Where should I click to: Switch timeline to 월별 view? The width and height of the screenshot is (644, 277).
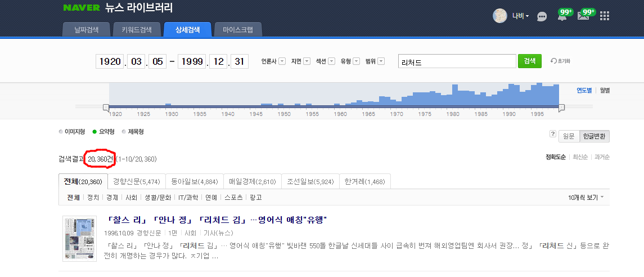tap(605, 91)
